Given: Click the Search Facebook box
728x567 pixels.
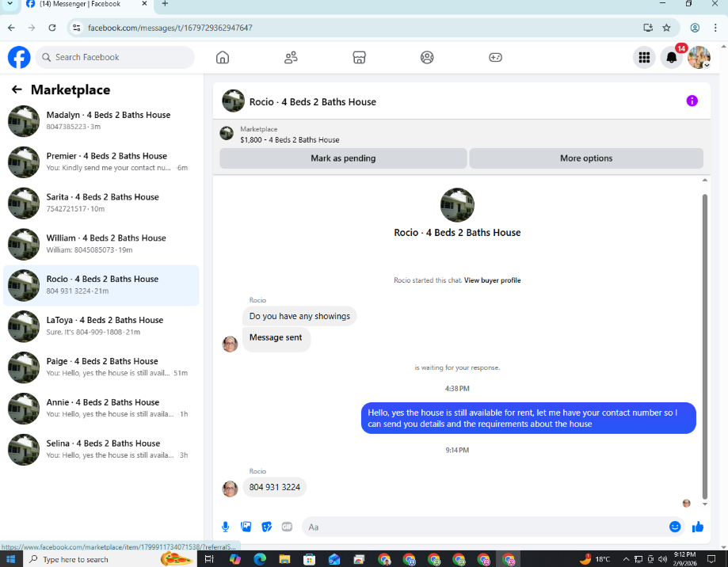Looking at the screenshot, I should click(x=115, y=58).
